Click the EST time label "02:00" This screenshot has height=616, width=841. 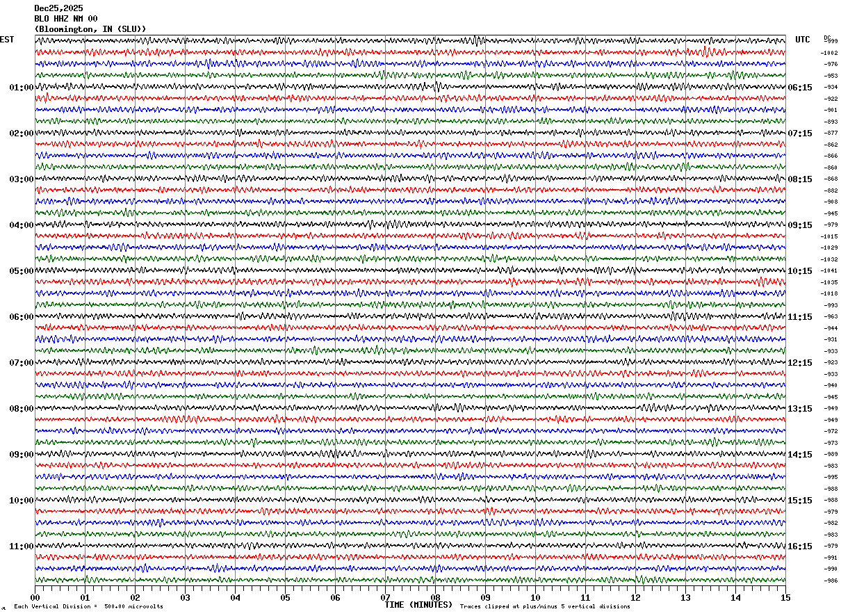pos(22,133)
